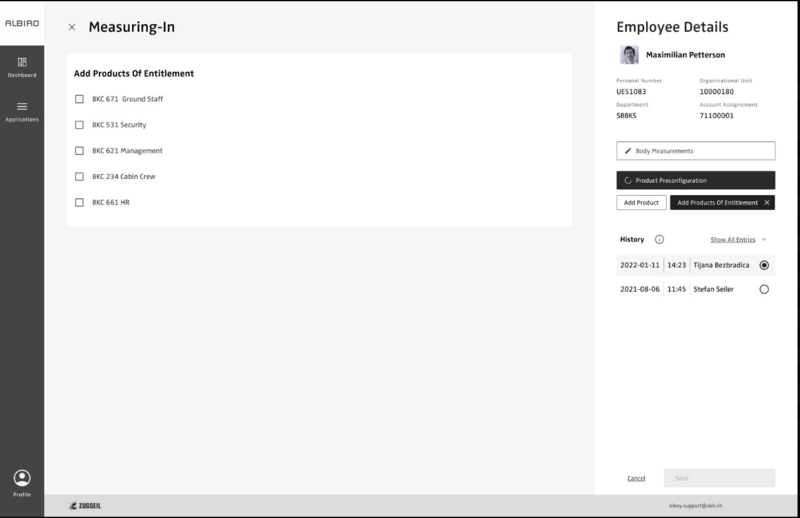The width and height of the screenshot is (800, 518).
Task: Open the Profile icon at bottom left
Action: click(x=22, y=478)
